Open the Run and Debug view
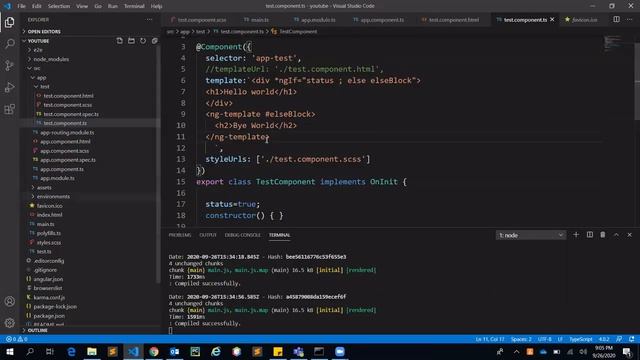The image size is (640, 360). click(9, 87)
